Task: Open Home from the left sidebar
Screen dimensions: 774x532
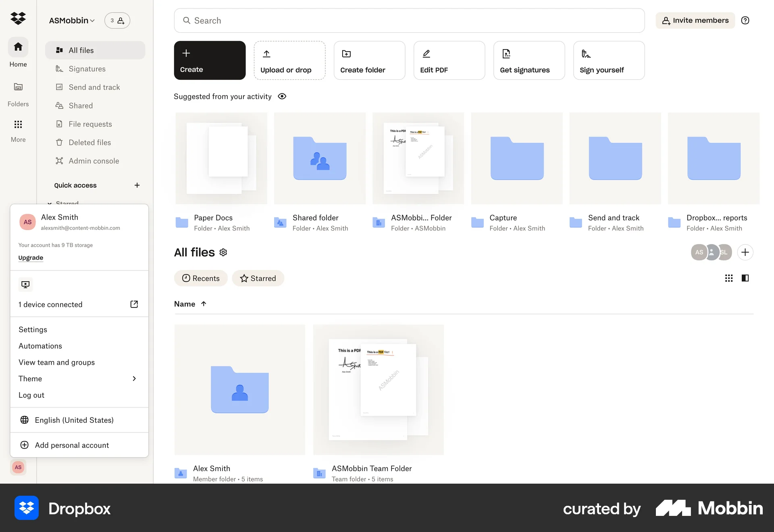Action: pyautogui.click(x=18, y=52)
